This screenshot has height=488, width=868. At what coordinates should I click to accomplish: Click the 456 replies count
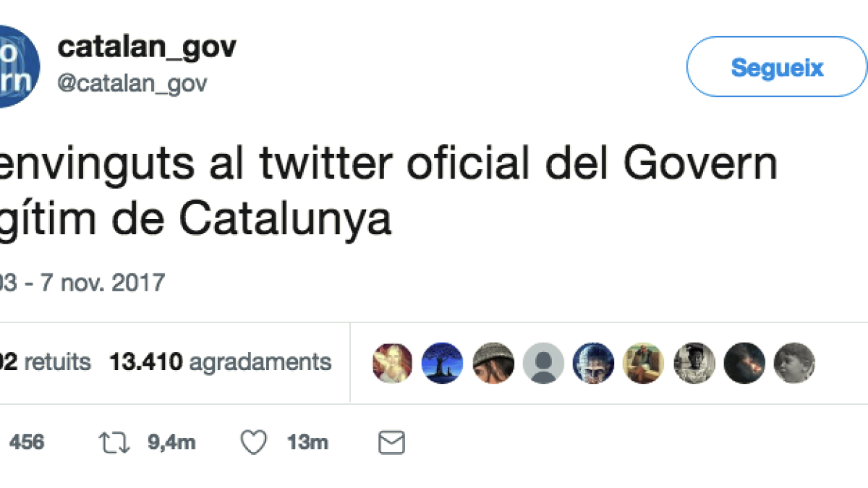tap(27, 442)
